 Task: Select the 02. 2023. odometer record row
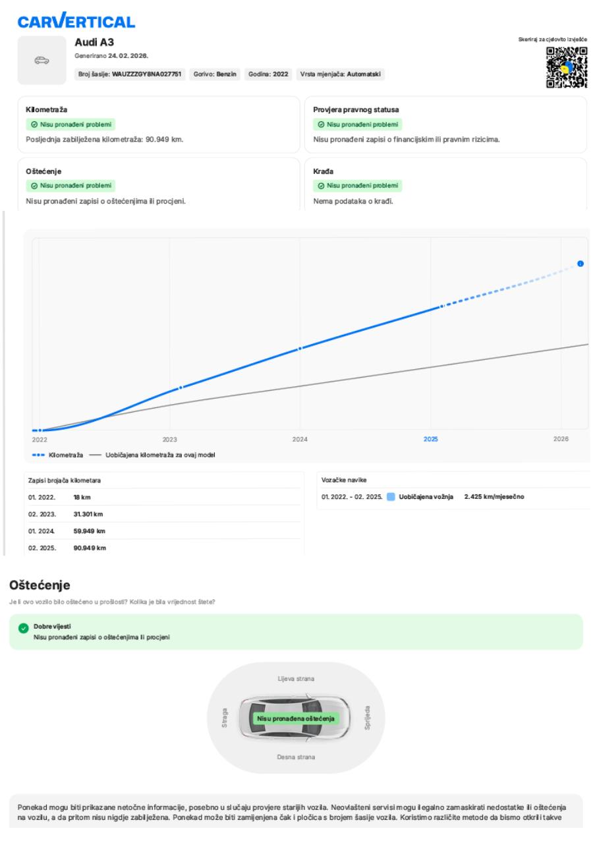tap(163, 514)
